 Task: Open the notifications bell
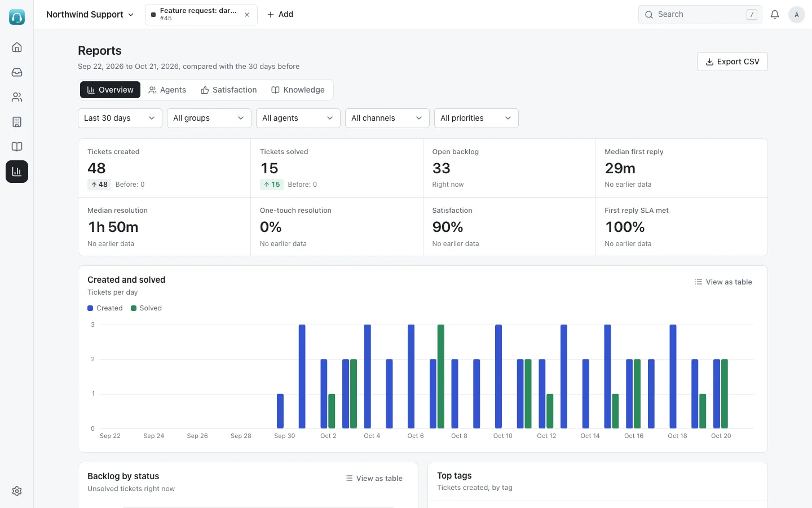(x=775, y=15)
